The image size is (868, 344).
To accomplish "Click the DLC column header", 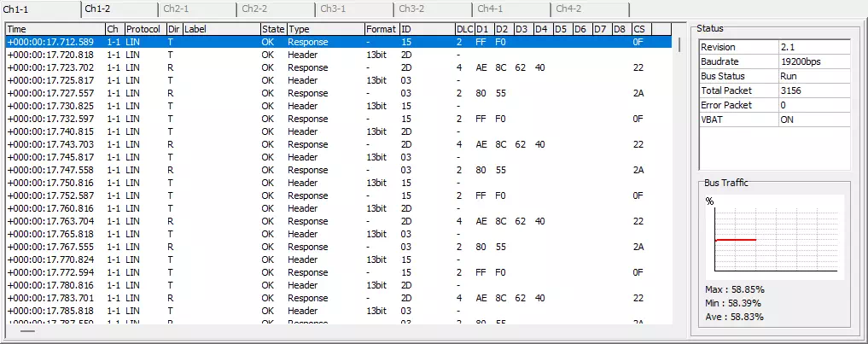I will 463,29.
